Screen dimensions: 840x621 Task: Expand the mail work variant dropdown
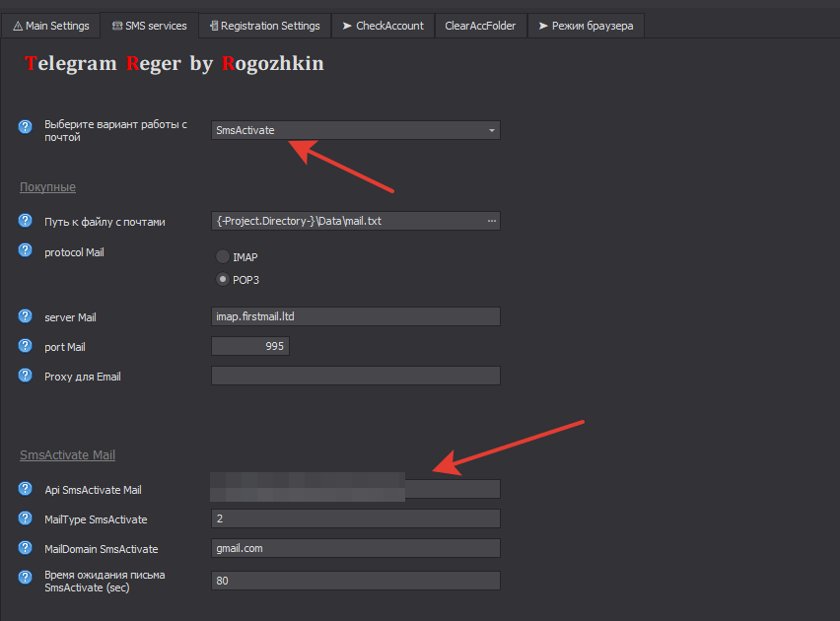[x=492, y=130]
